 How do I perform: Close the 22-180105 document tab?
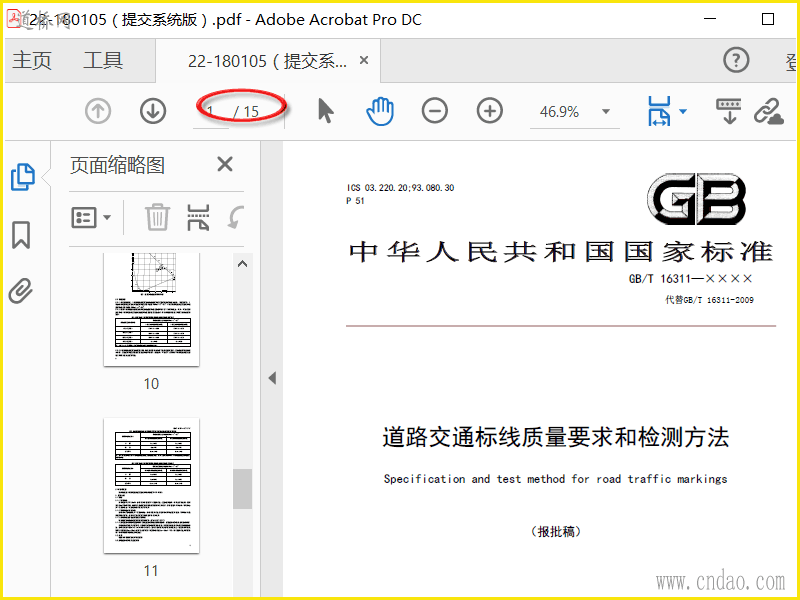pyautogui.click(x=364, y=60)
